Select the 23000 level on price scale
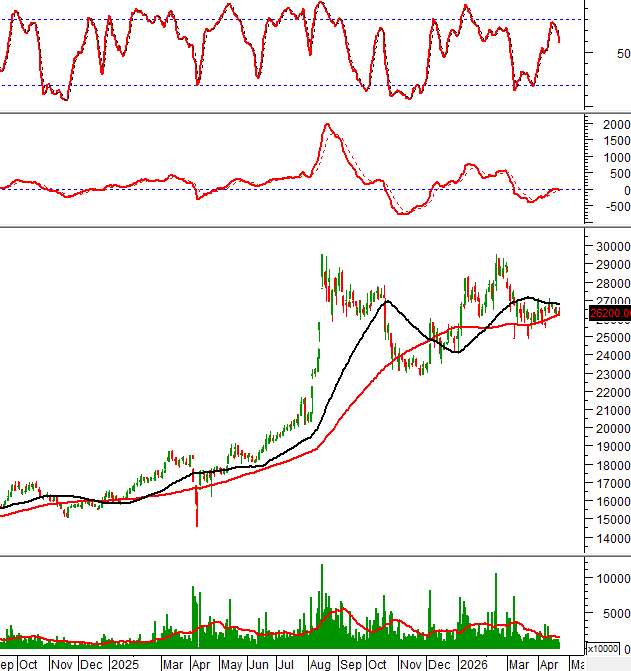This screenshot has height=671, width=631. (610, 374)
